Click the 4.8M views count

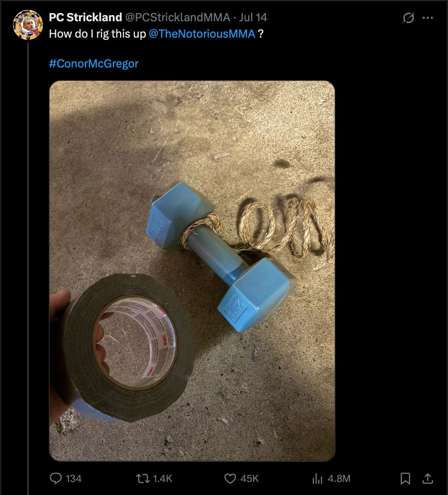(339, 479)
